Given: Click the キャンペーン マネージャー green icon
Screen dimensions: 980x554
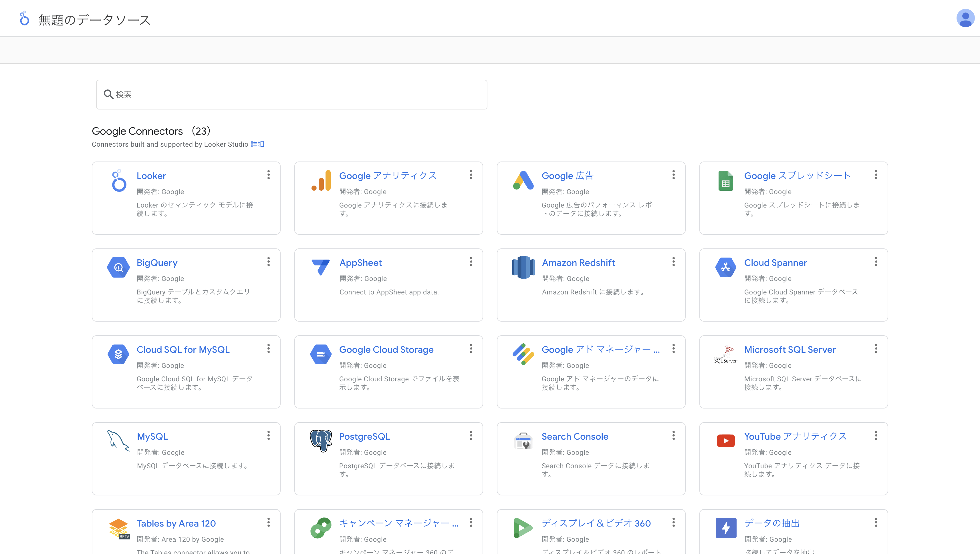Looking at the screenshot, I should coord(321,528).
